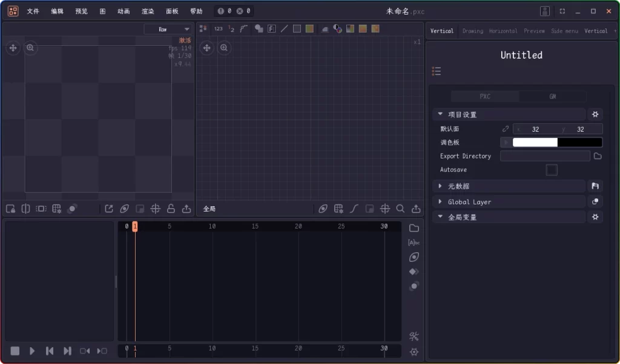The height and width of the screenshot is (364, 620).
Task: Click the black-and-white palette color swatch
Action: (x=557, y=142)
